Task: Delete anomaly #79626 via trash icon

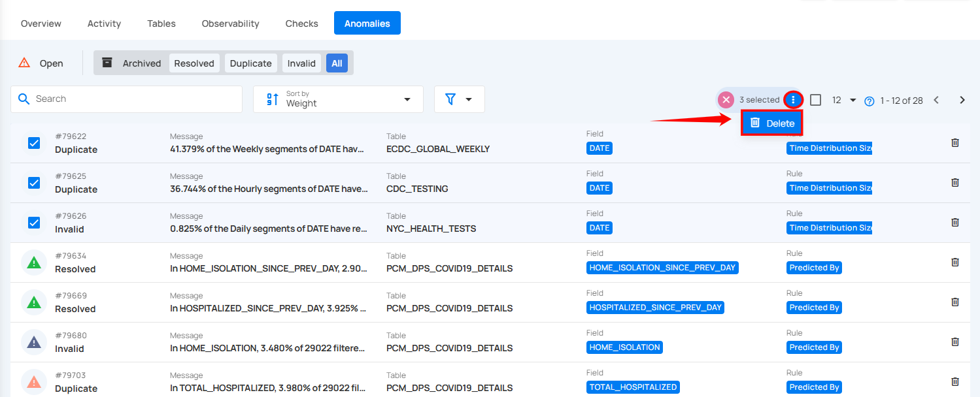Action: (955, 222)
